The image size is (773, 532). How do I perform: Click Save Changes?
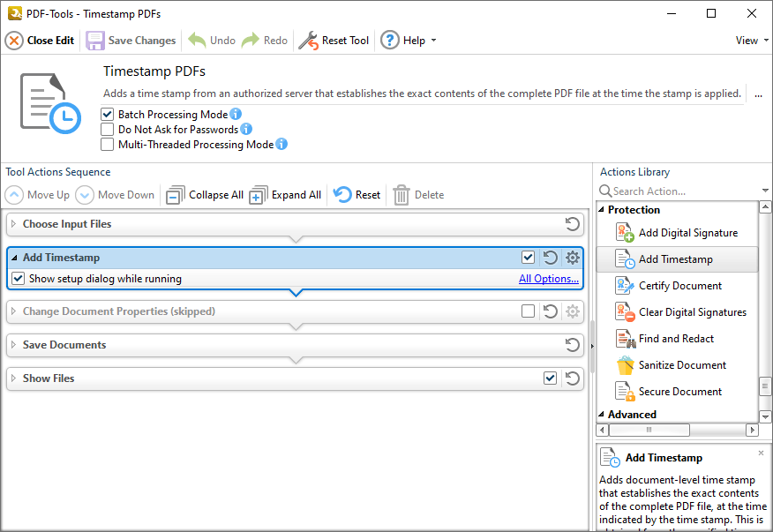coord(131,40)
